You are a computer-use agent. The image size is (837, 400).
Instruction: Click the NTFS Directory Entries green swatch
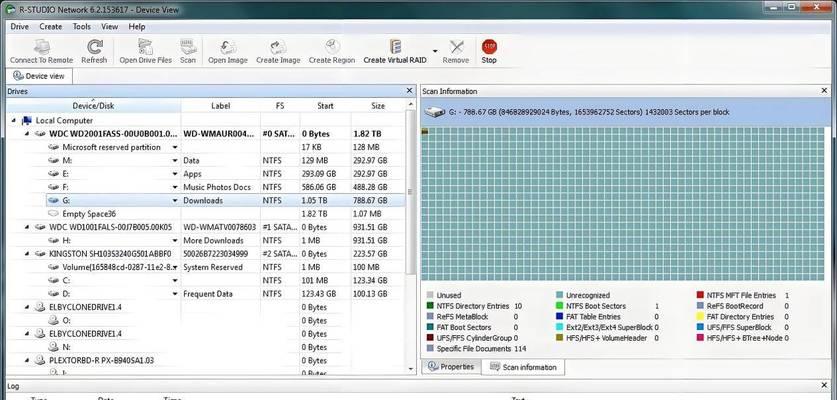[430, 306]
